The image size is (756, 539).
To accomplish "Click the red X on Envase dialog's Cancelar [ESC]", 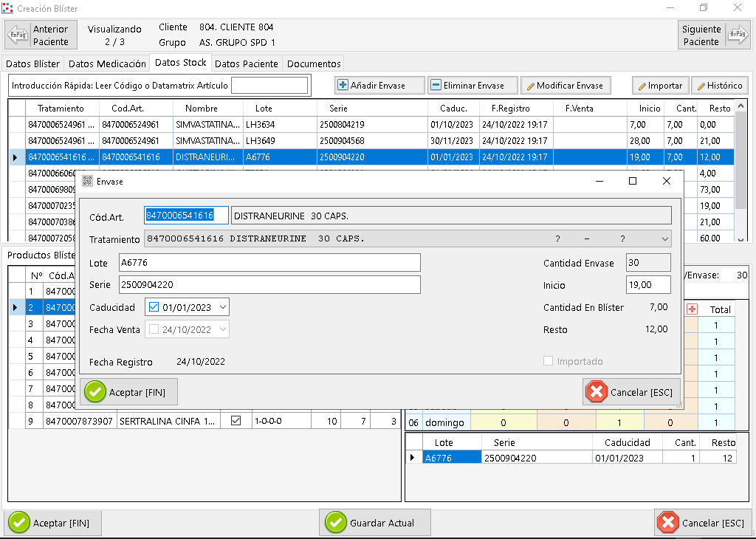I will click(x=597, y=392).
